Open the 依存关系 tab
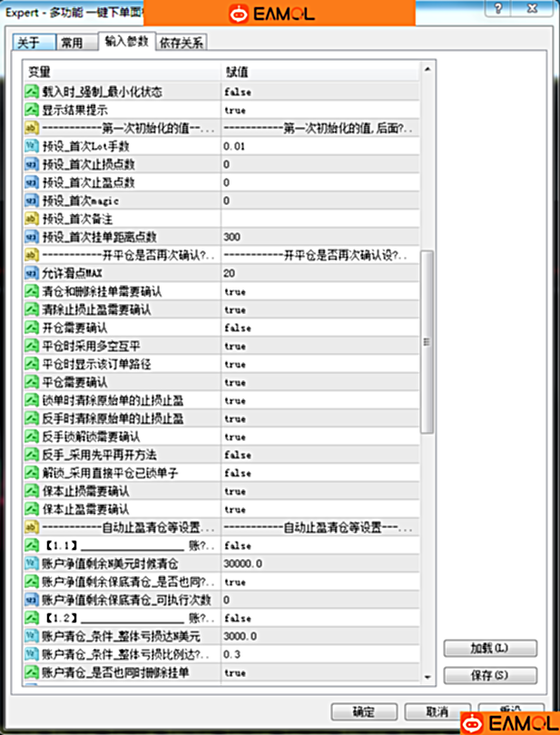560x735 pixels. (x=182, y=43)
